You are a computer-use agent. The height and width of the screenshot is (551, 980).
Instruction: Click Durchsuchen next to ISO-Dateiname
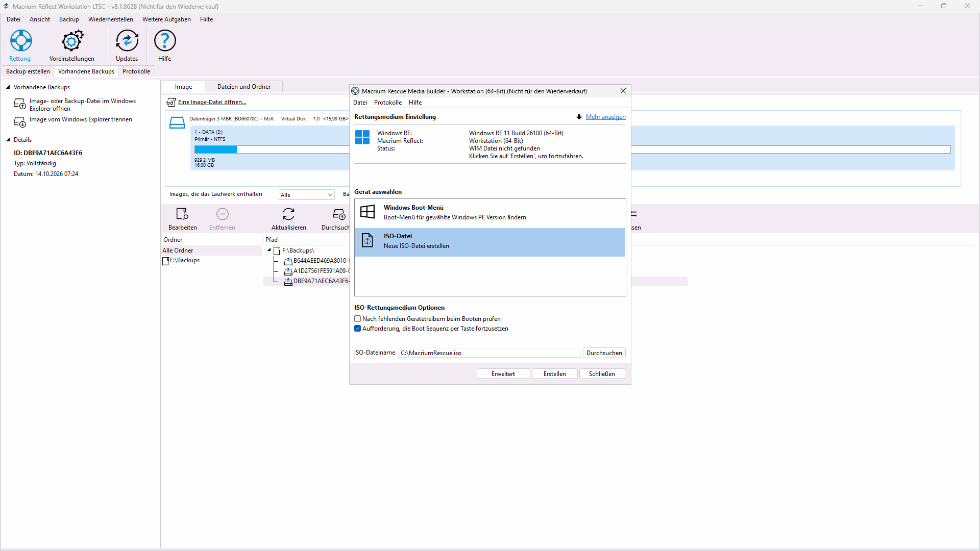click(x=604, y=353)
